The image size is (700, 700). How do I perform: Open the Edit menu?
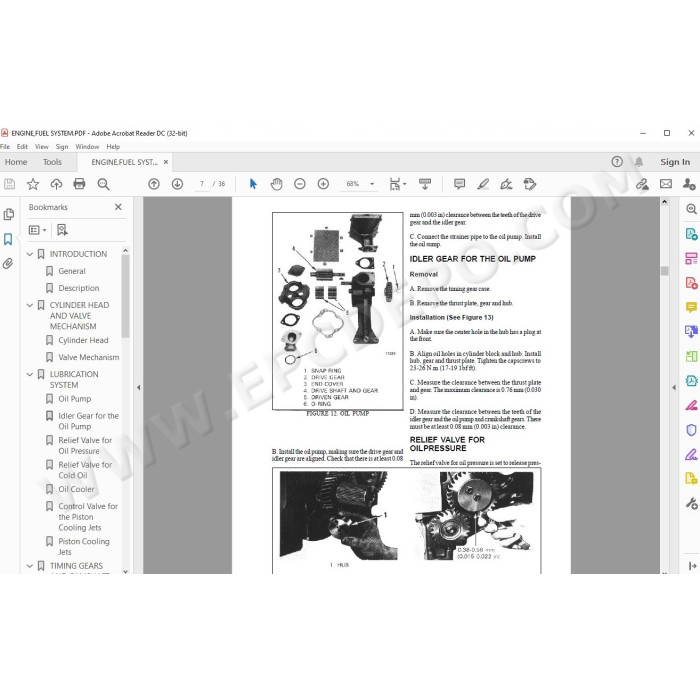coord(22,146)
